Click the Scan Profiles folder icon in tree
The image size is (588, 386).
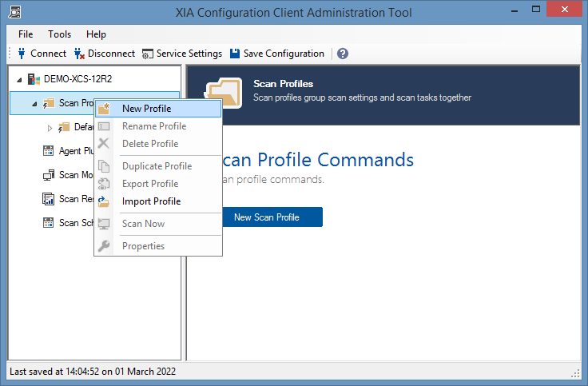(x=49, y=103)
